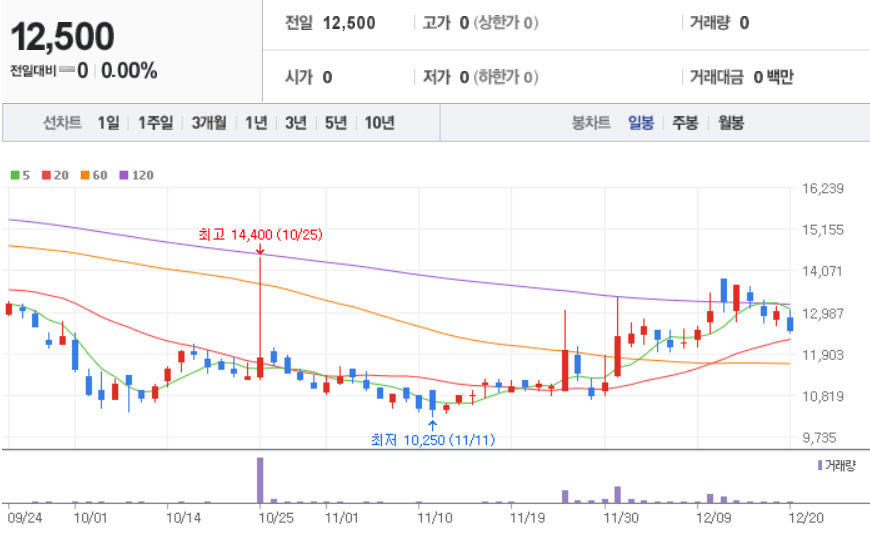
Task: Click the 11/10 date on x-axis
Action: tap(434, 517)
